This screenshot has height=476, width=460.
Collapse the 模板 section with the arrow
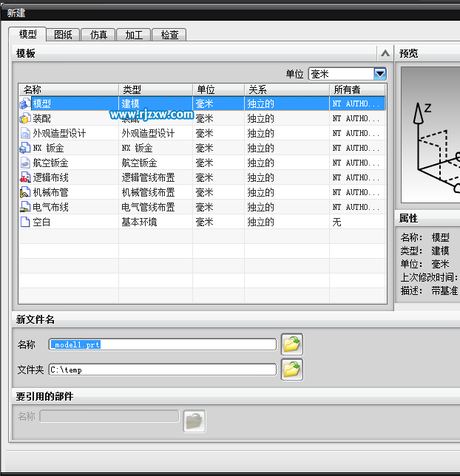(385, 53)
